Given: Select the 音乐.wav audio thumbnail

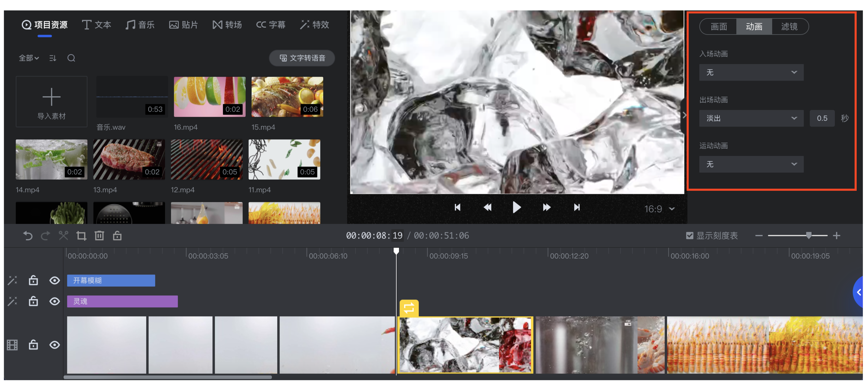Looking at the screenshot, I should (x=132, y=97).
